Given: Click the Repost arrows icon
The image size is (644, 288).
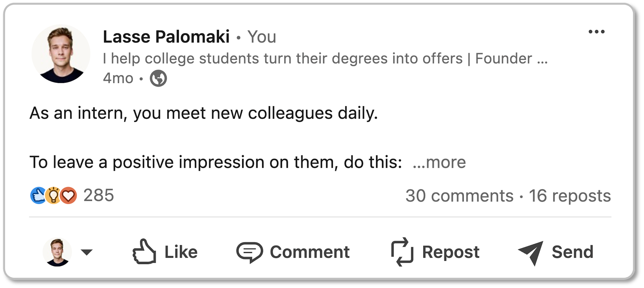Looking at the screenshot, I should (x=402, y=252).
